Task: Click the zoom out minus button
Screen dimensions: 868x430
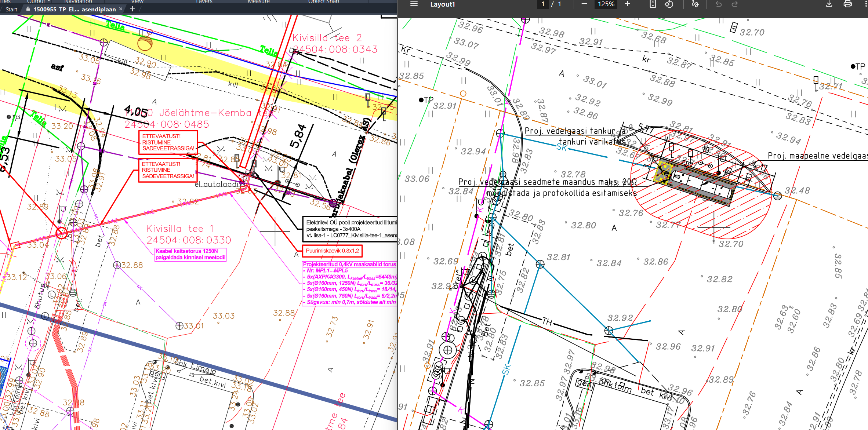Action: [584, 4]
